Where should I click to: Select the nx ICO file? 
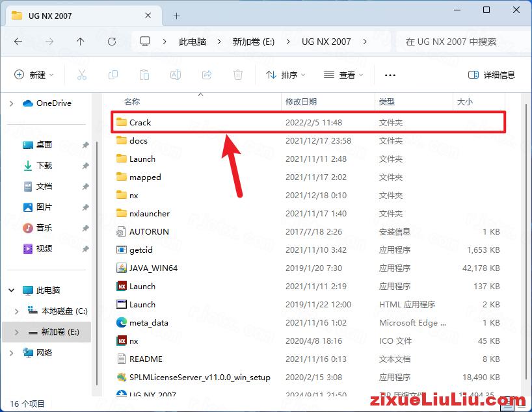308,341
